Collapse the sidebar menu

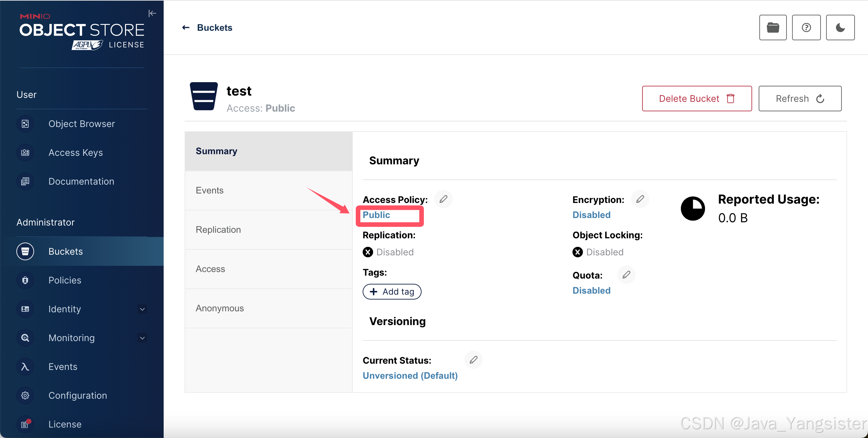pos(152,13)
